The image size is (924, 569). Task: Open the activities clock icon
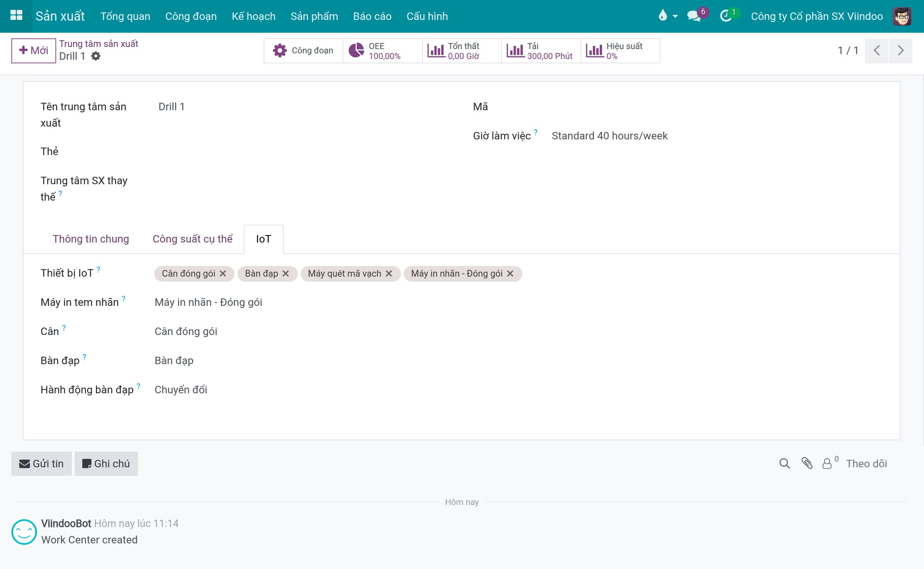[726, 16]
